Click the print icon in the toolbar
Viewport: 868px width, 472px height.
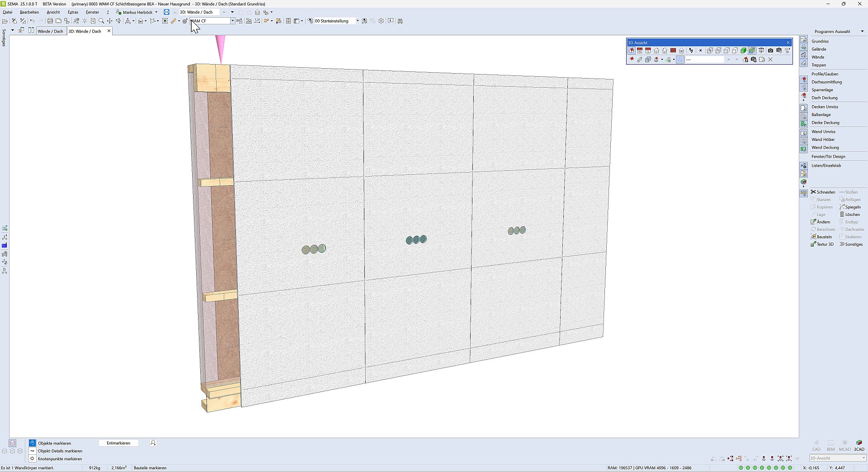tap(50, 21)
